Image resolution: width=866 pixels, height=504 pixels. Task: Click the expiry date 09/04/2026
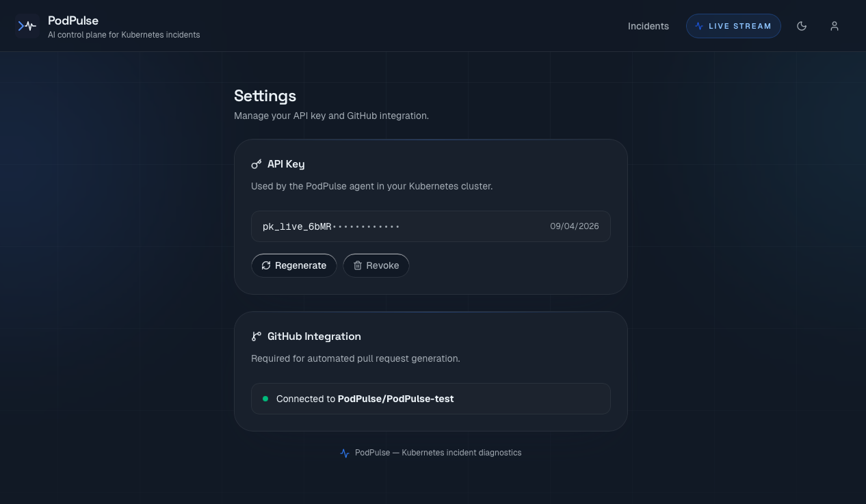tap(575, 226)
